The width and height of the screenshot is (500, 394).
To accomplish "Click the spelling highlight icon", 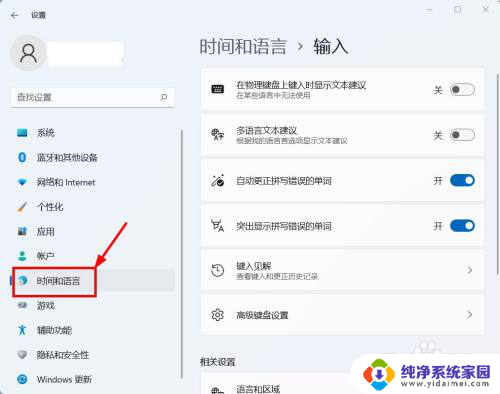I will [x=218, y=226].
